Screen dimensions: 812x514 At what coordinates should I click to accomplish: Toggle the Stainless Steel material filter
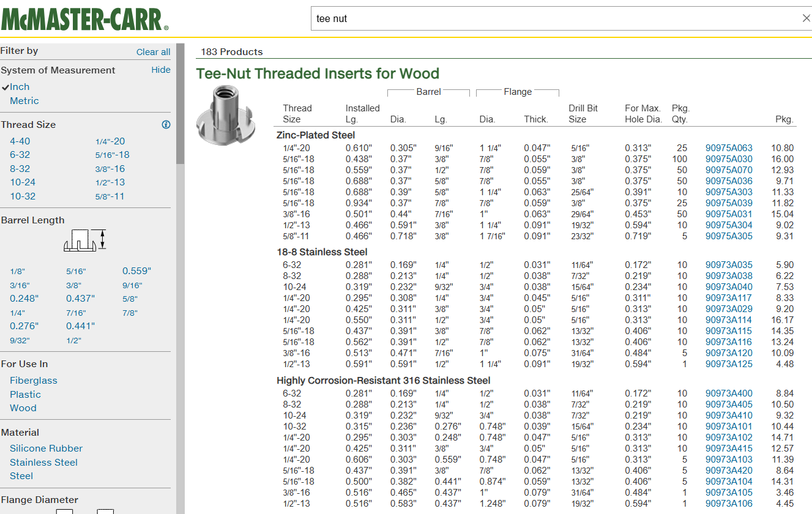(x=43, y=463)
